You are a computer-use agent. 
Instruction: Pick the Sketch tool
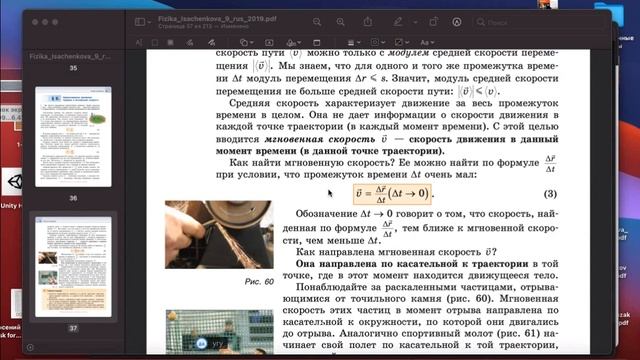190,42
